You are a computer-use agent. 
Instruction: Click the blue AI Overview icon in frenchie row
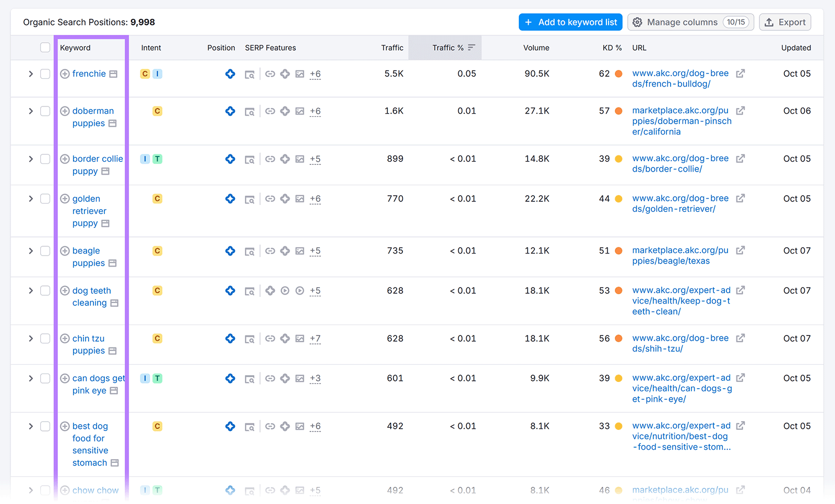coord(230,74)
